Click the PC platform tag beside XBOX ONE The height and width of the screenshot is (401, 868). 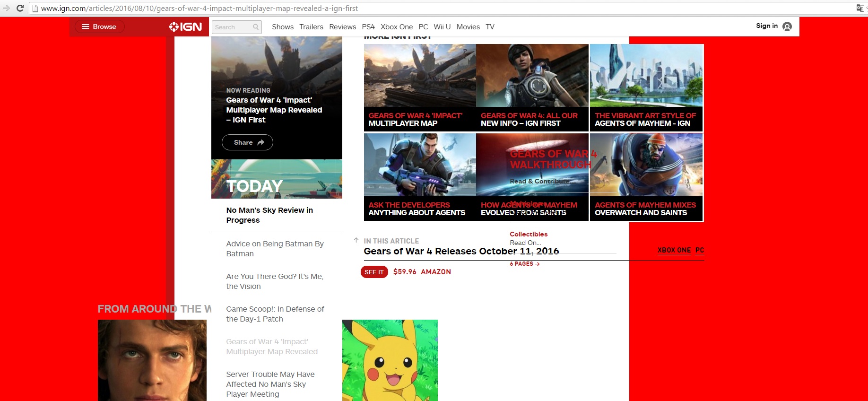[700, 250]
